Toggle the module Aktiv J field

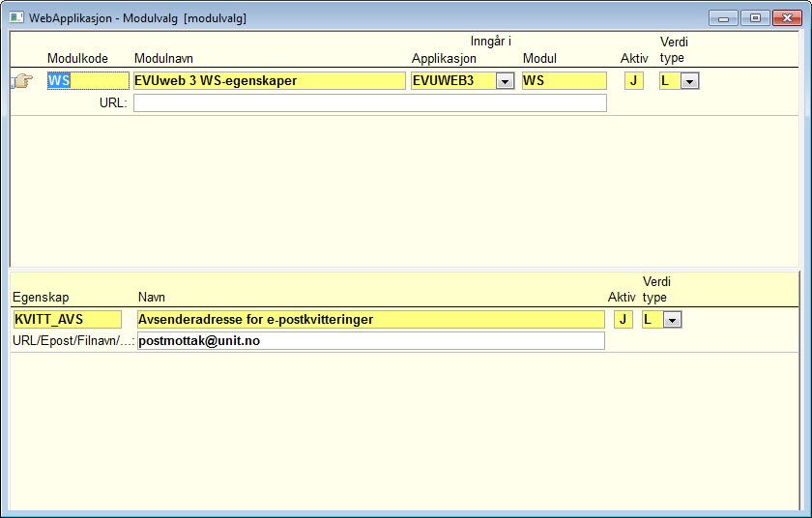634,81
